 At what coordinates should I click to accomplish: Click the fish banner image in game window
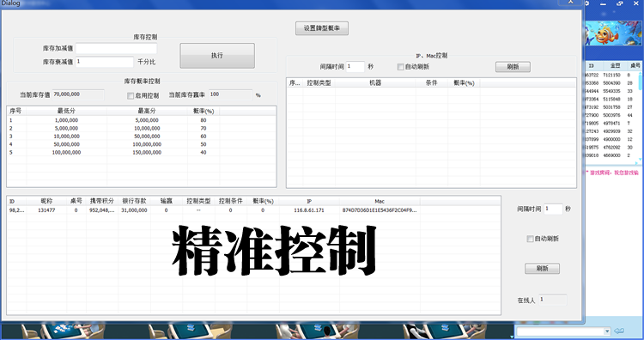tap(613, 33)
